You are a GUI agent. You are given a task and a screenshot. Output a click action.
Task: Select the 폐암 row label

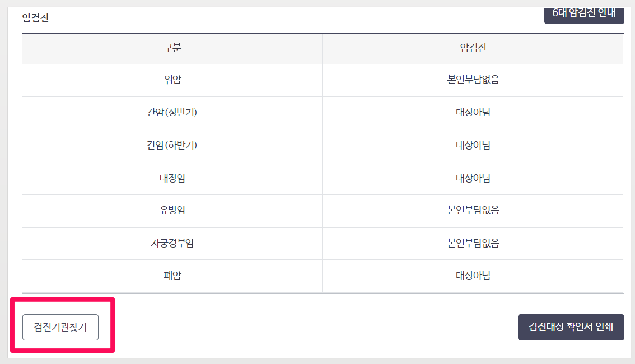(x=172, y=276)
